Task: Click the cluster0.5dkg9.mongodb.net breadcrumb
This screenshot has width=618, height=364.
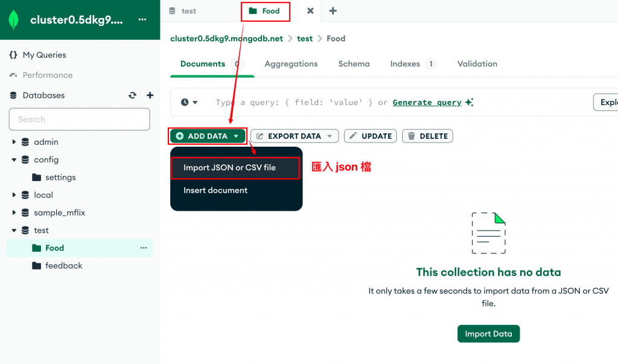Action: [227, 39]
